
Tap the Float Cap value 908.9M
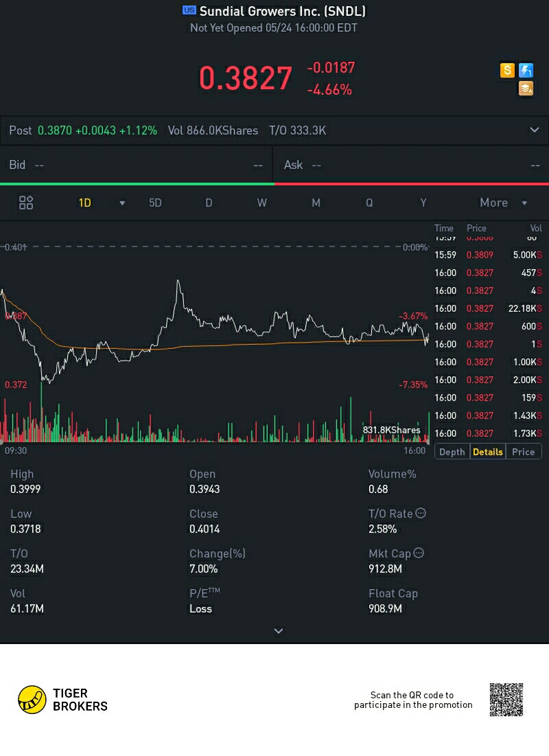[x=385, y=608]
